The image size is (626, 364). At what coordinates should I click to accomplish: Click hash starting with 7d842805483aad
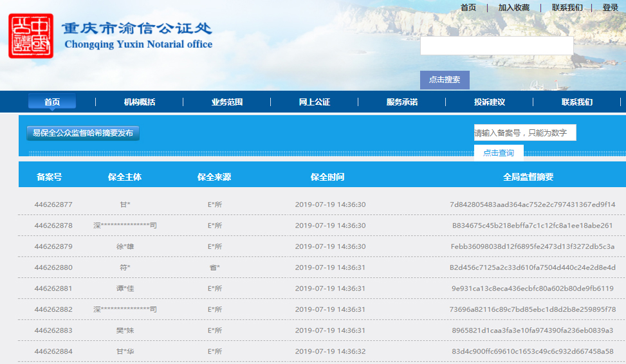tap(533, 205)
